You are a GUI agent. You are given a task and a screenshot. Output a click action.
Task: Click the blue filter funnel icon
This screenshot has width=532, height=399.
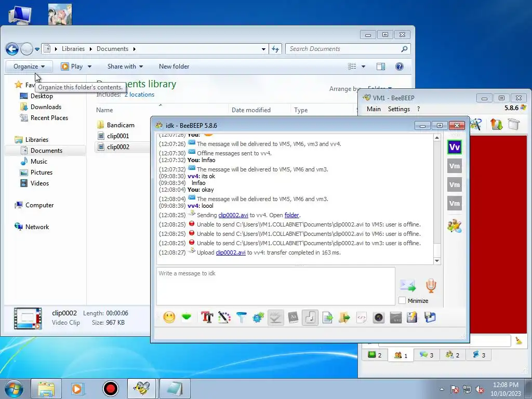click(x=241, y=317)
